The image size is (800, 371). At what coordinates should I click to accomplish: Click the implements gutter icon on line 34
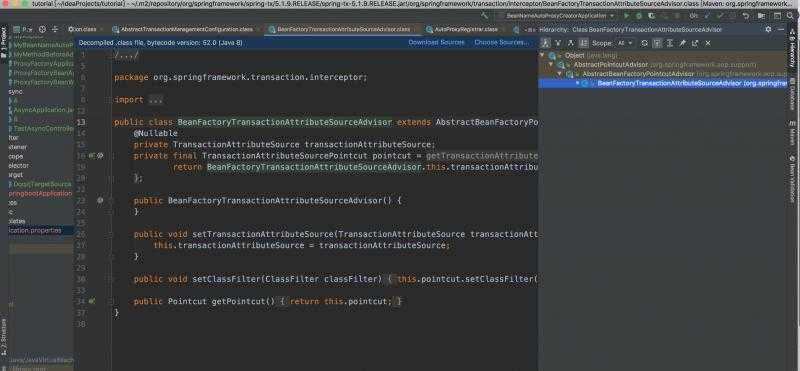92,301
